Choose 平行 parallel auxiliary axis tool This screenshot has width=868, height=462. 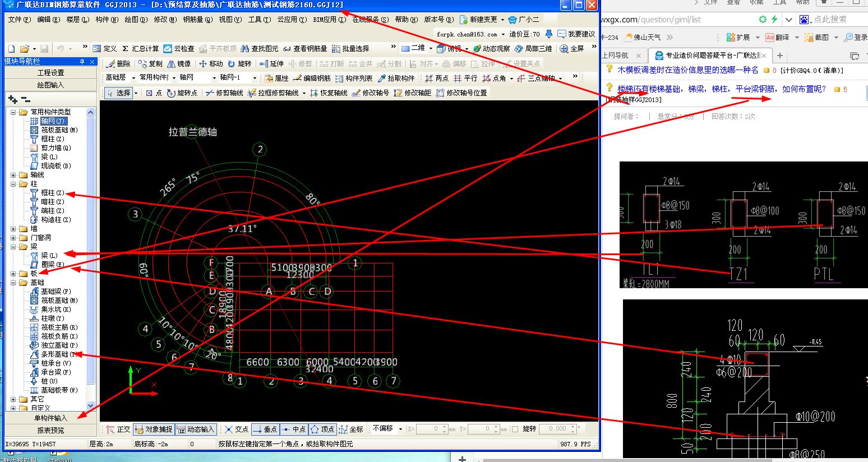[465, 78]
